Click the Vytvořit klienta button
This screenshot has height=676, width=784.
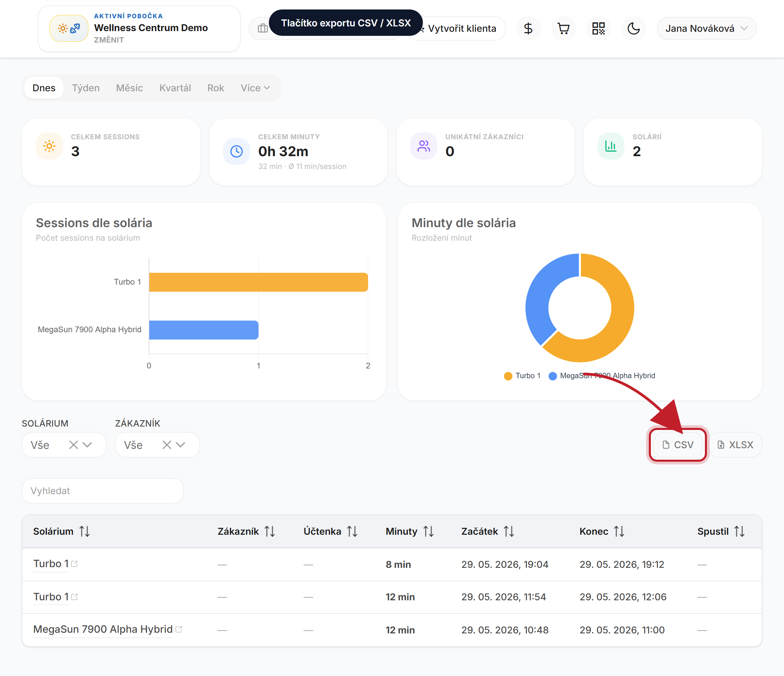coord(462,28)
